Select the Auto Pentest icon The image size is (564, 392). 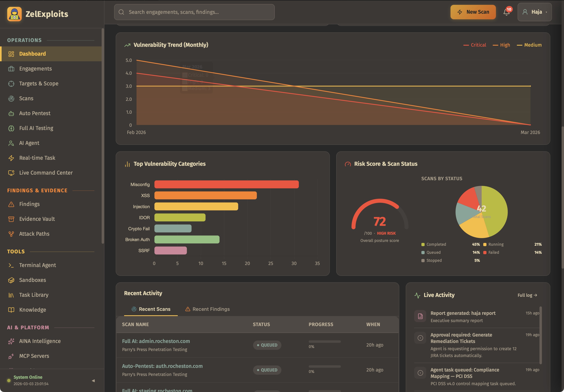tap(11, 113)
